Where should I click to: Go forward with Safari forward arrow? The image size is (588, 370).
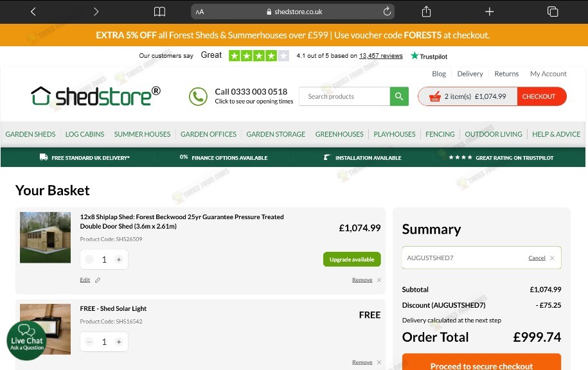pos(96,12)
